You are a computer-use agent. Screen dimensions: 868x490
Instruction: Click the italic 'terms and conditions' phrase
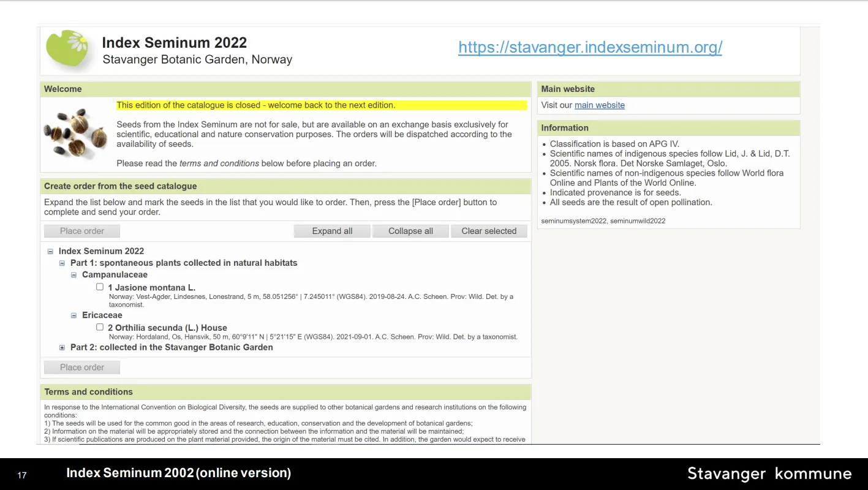219,164
